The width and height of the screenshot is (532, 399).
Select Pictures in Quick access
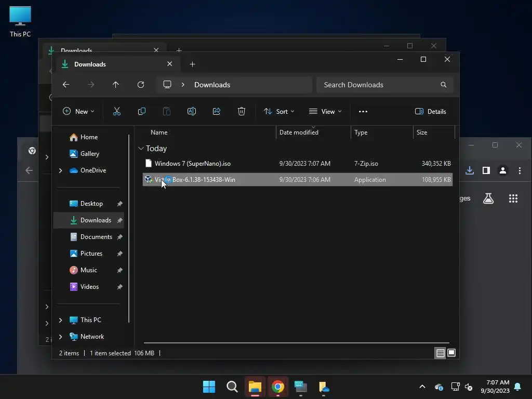pyautogui.click(x=89, y=254)
